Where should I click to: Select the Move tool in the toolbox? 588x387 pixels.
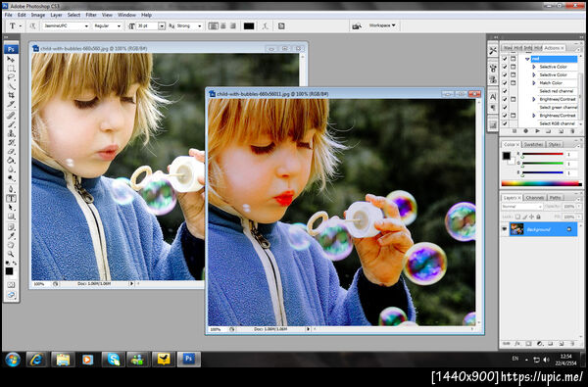tap(11, 59)
